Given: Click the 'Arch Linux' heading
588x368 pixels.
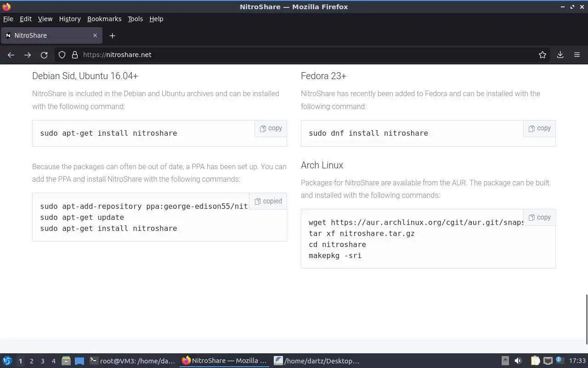Looking at the screenshot, I should [x=322, y=165].
